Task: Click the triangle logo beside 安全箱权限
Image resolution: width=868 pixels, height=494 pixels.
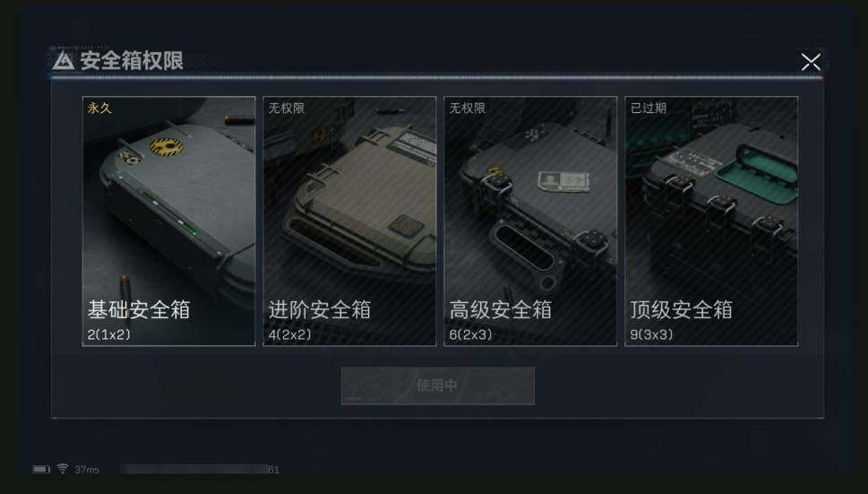Action: [63, 61]
